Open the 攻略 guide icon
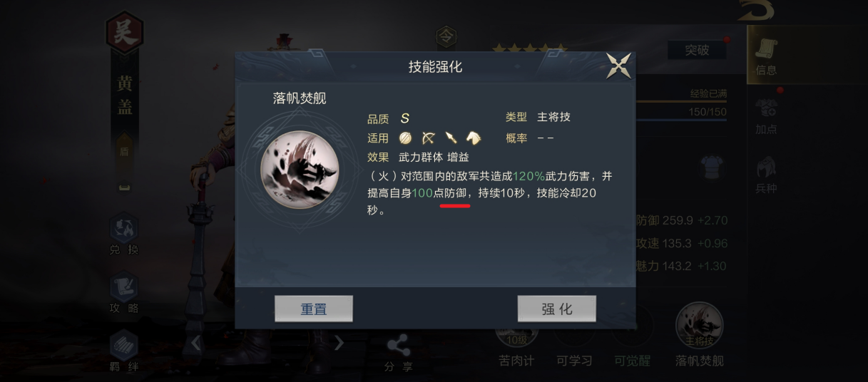Image resolution: width=868 pixels, height=382 pixels. (x=124, y=294)
